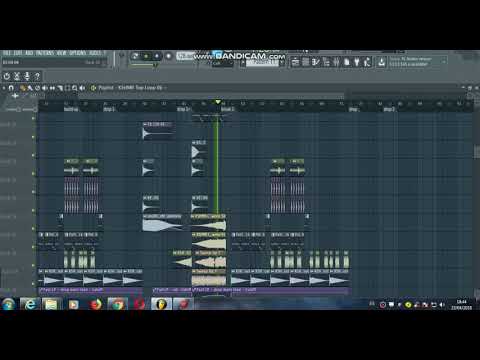The width and height of the screenshot is (480, 360).
Task: Click the news panel text box
Action: point(417,62)
